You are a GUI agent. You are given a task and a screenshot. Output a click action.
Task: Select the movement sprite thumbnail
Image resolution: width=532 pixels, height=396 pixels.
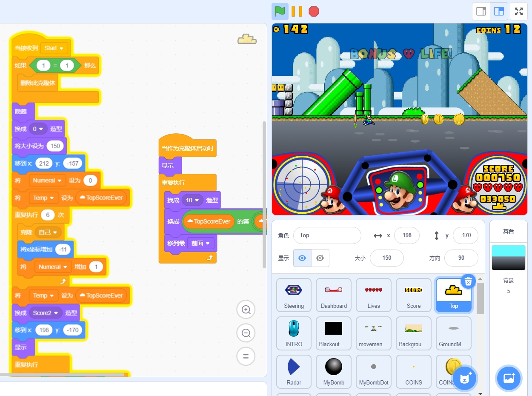pyautogui.click(x=374, y=334)
